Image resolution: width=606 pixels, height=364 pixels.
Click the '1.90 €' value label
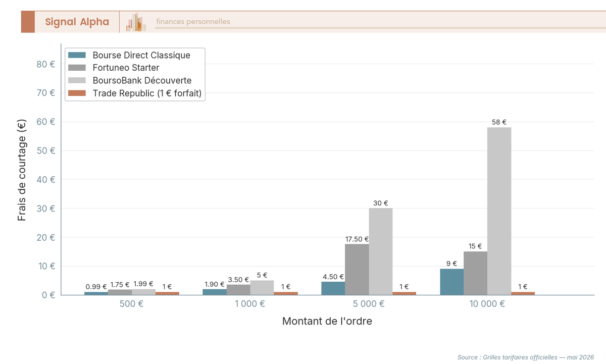coord(215,284)
